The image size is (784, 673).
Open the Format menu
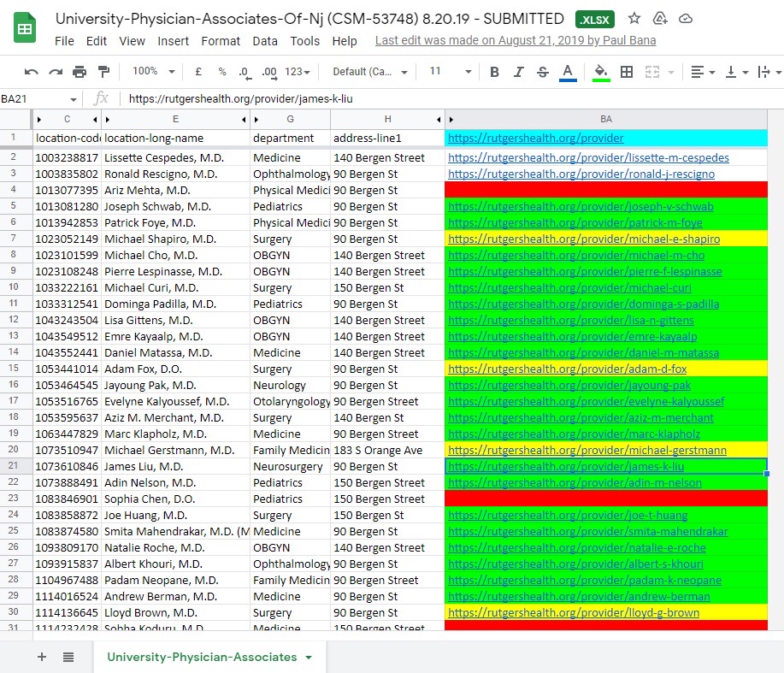click(221, 41)
